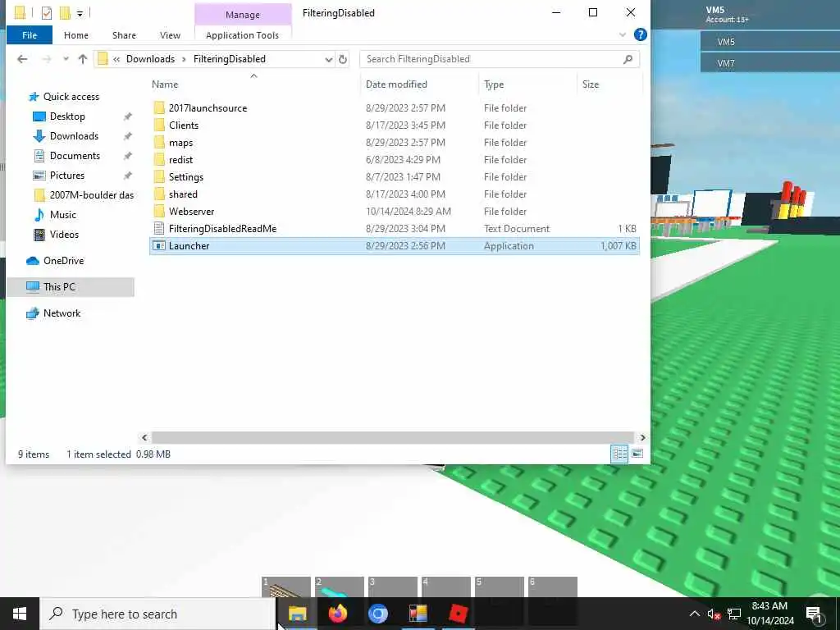Switch to the View ribbon tab
Screen dimensions: 840x630
170,35
